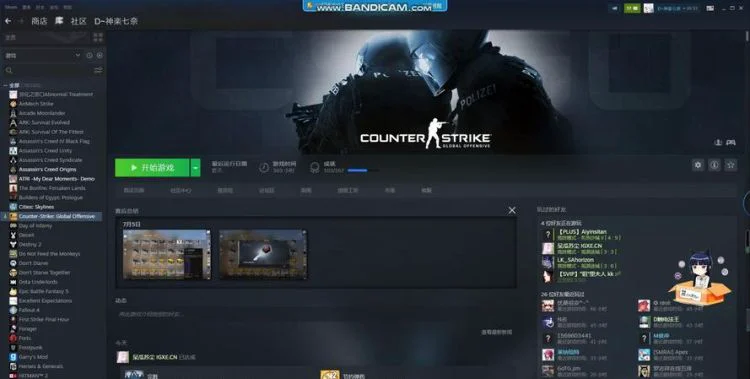Click the ready-to-play filter icon
Screen dimensions: 750x379
point(99,56)
